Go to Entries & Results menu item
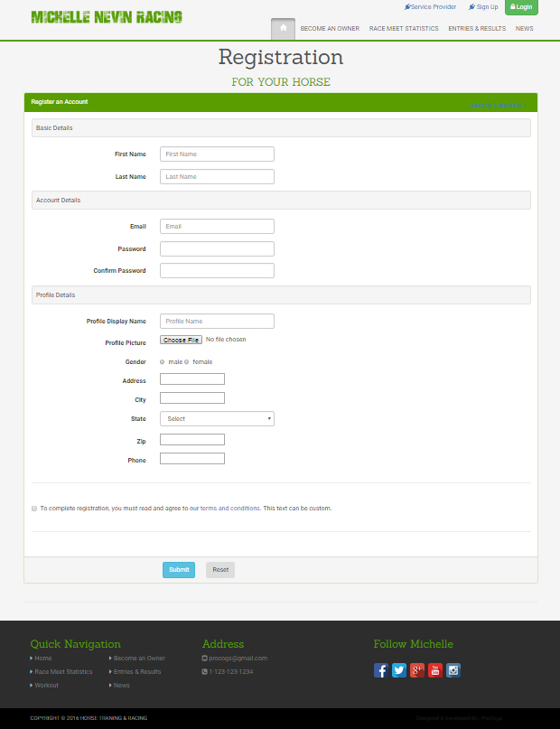560x729 pixels. coord(477,29)
